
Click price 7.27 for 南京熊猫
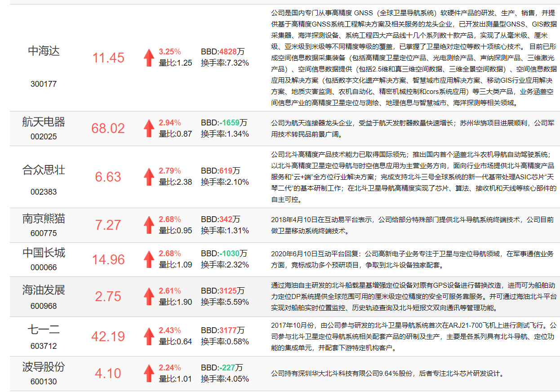[x=108, y=225]
